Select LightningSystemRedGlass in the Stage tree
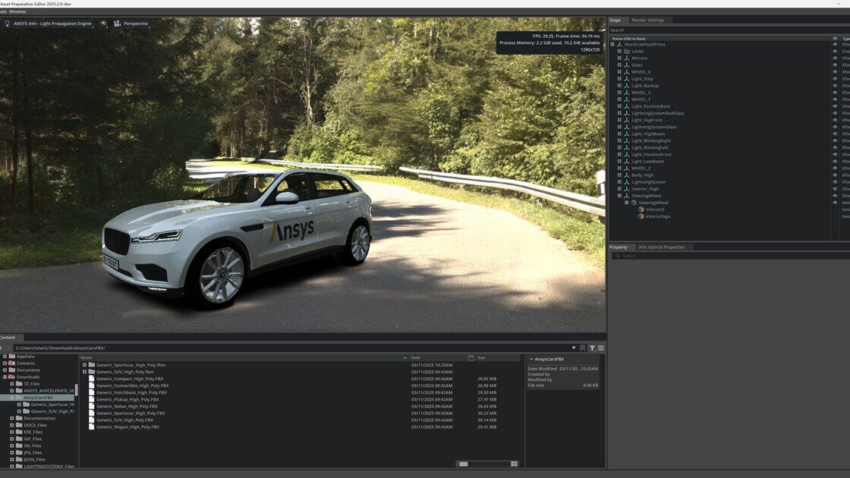Screen dimensions: 850x478 point(658,113)
